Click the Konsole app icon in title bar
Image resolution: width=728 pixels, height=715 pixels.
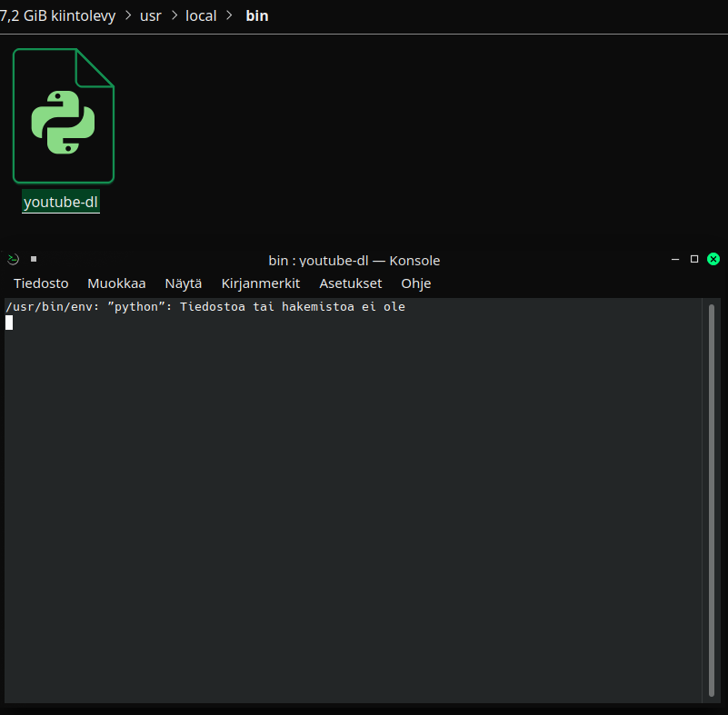(13, 259)
